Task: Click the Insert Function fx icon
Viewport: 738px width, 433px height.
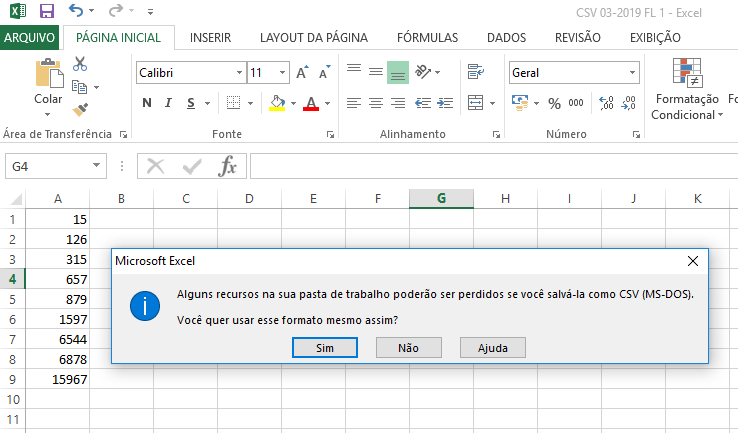Action: pos(228,166)
